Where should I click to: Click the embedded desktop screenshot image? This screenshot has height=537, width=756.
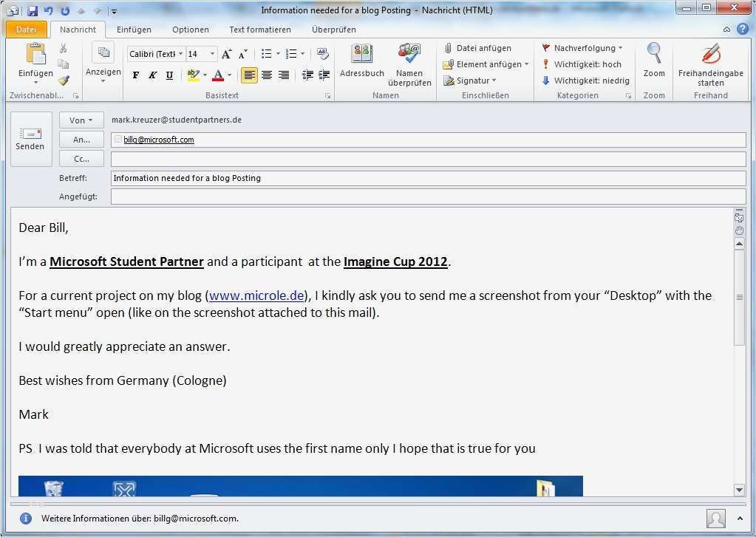[300, 486]
